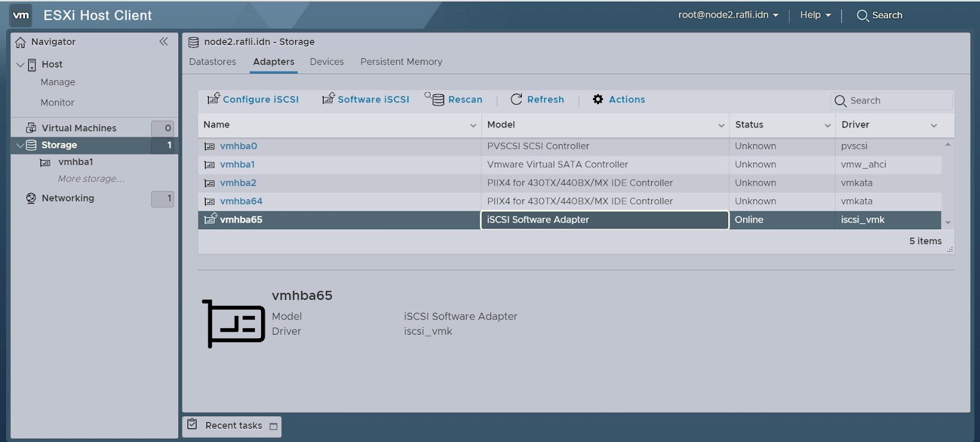980x442 pixels.
Task: Open the Model column dropdown arrow
Action: pos(722,125)
